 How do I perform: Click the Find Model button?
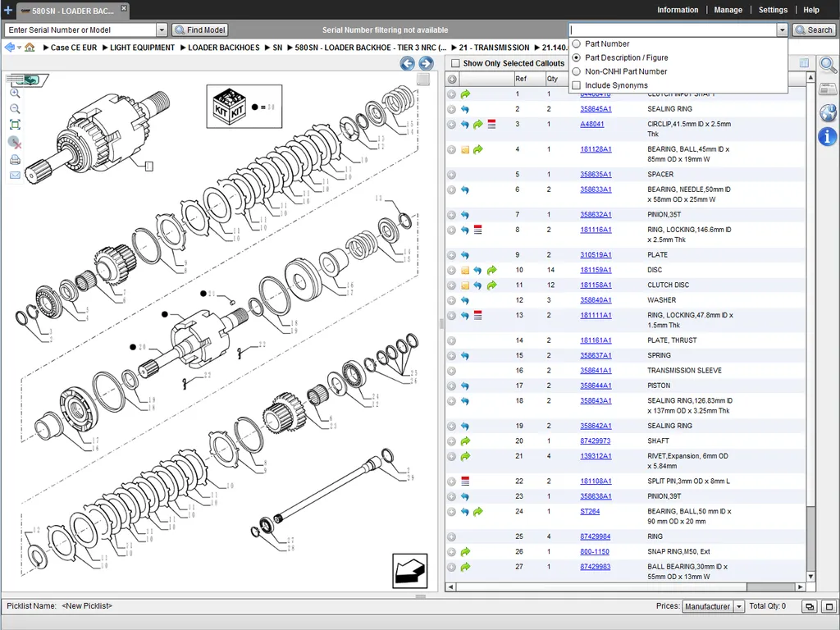pos(200,30)
